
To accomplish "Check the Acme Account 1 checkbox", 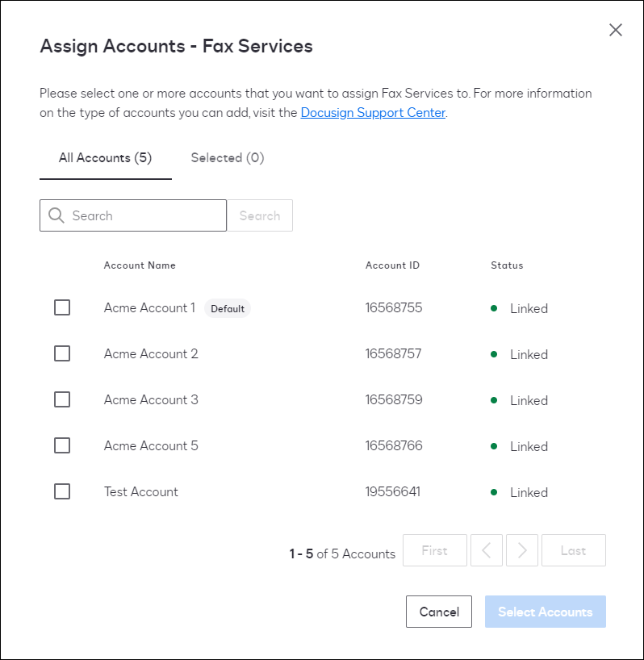I will click(62, 307).
